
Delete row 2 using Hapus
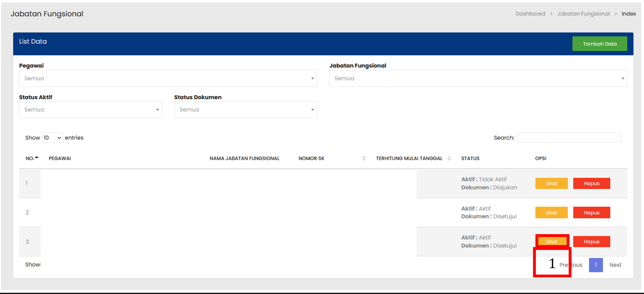591,213
